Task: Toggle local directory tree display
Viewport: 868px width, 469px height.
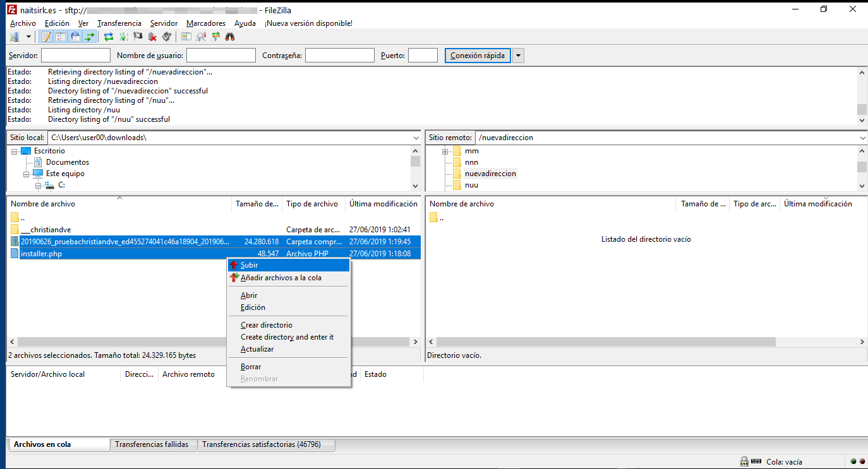Action: coord(61,37)
